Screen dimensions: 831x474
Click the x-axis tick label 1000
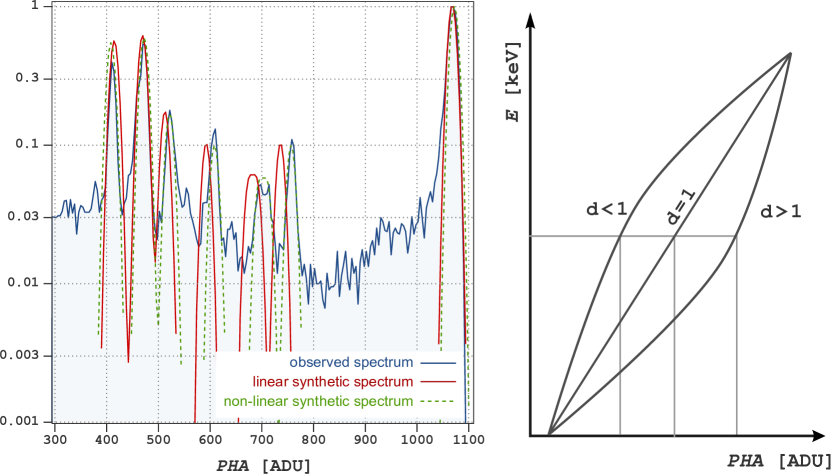tap(417, 440)
